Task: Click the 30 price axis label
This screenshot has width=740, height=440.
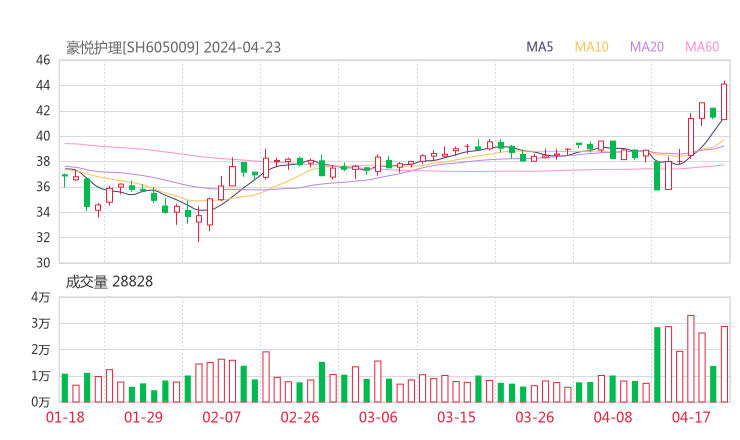Action: (x=43, y=263)
